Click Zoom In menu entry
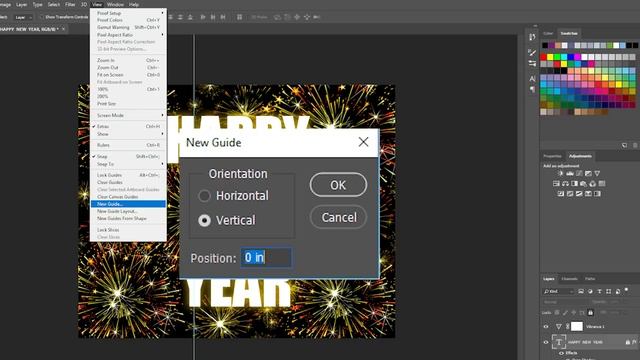 pyautogui.click(x=128, y=60)
